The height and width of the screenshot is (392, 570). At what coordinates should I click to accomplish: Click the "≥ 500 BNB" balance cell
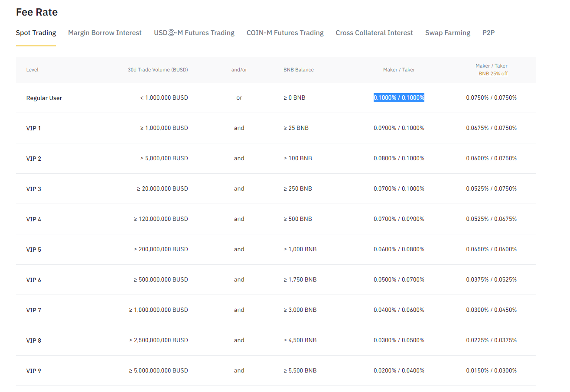coord(298,219)
